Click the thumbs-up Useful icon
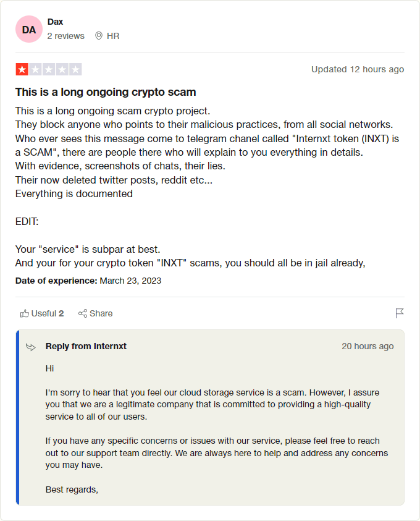 [x=25, y=313]
